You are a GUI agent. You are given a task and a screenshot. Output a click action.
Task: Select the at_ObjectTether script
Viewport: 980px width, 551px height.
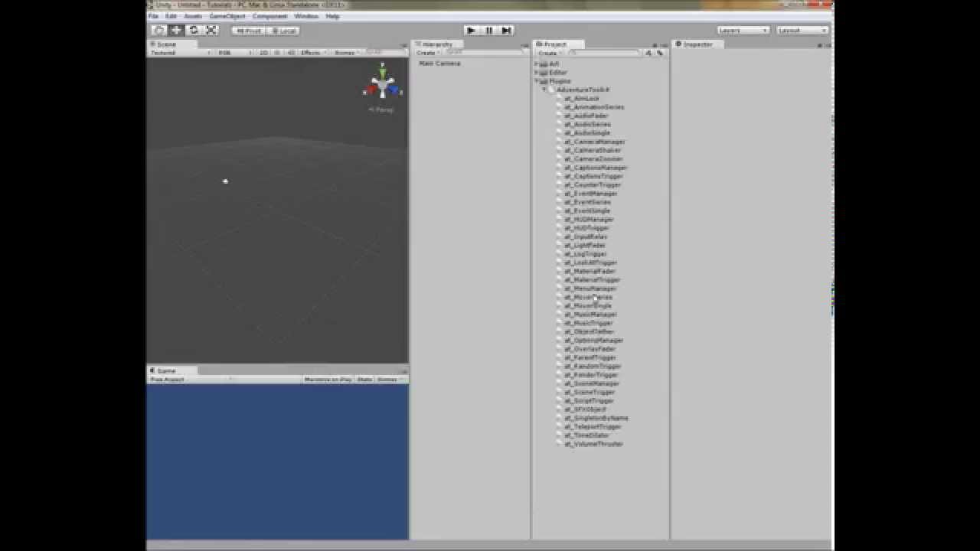click(590, 331)
